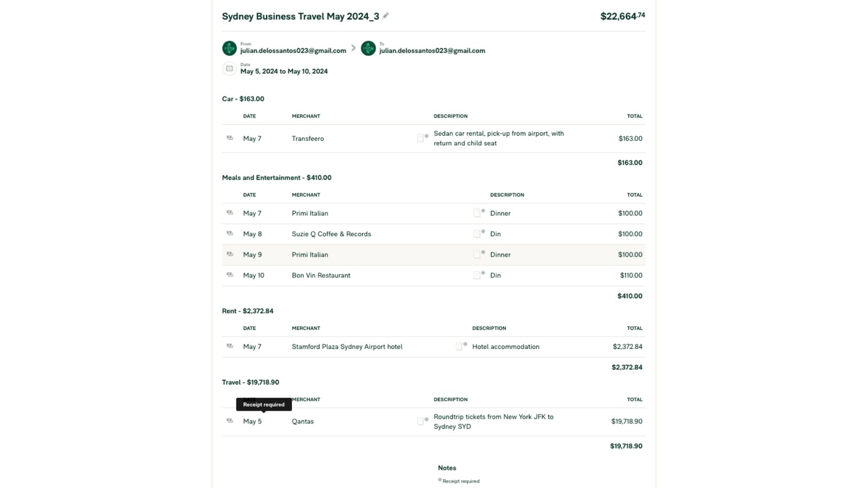The width and height of the screenshot is (868, 488).
Task: Click the Stamford Plaza Sydney Airport hotel merchant
Action: (x=347, y=347)
